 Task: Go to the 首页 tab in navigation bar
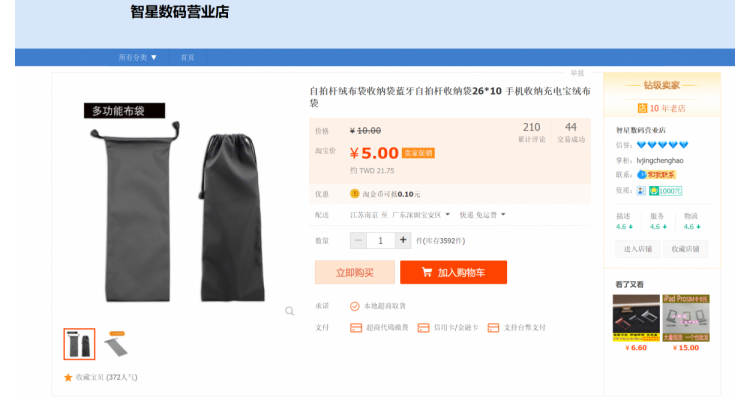click(x=187, y=57)
